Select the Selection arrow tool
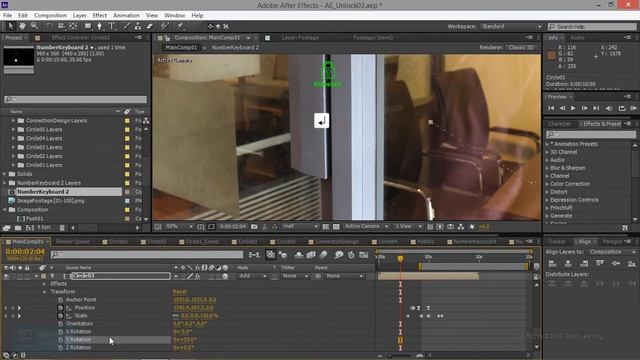 (x=11, y=26)
